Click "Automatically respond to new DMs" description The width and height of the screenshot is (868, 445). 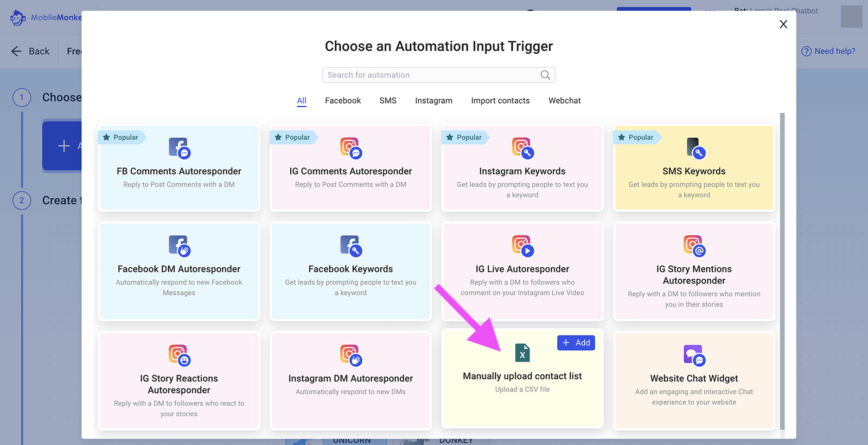pyautogui.click(x=350, y=392)
